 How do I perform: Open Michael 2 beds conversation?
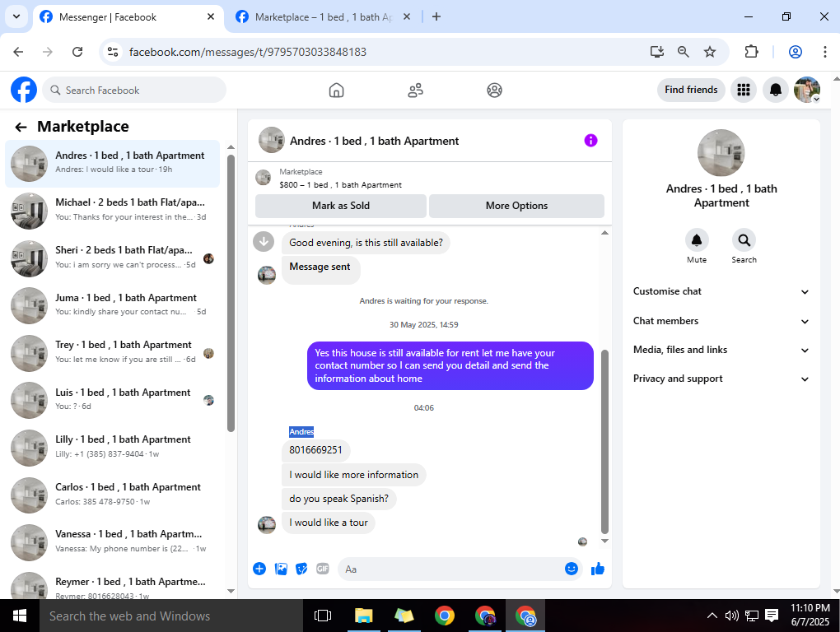113,211
